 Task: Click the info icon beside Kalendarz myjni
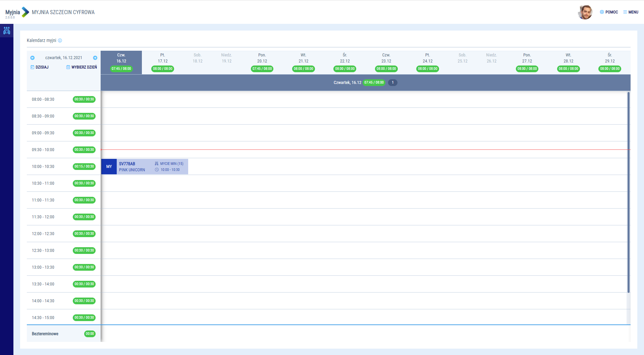(x=60, y=41)
